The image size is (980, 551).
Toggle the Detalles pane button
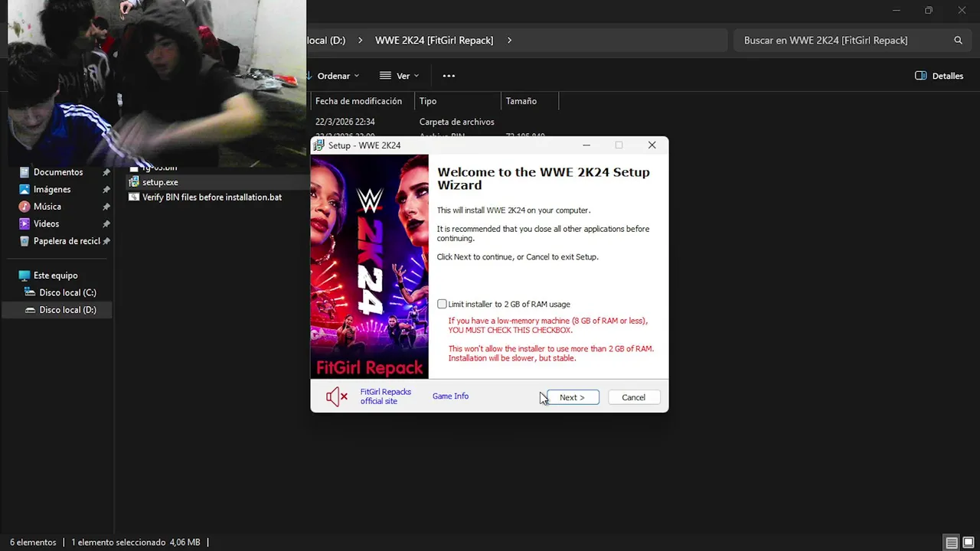click(x=939, y=76)
